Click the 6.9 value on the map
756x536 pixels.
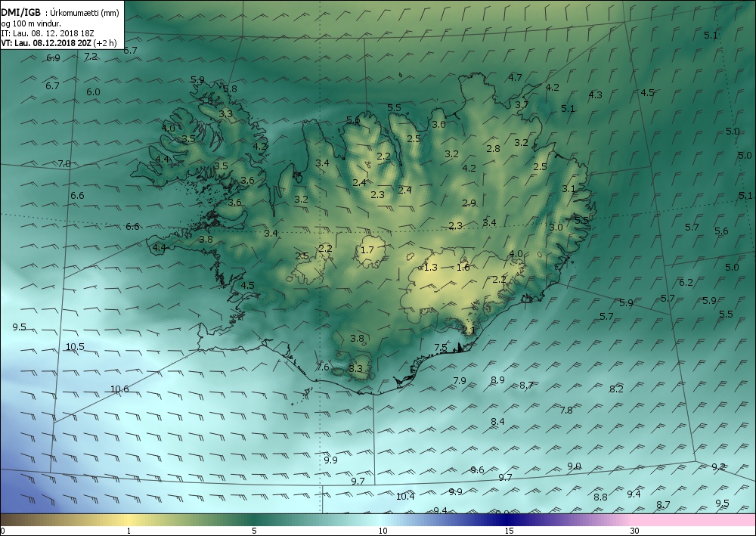[x=53, y=58]
